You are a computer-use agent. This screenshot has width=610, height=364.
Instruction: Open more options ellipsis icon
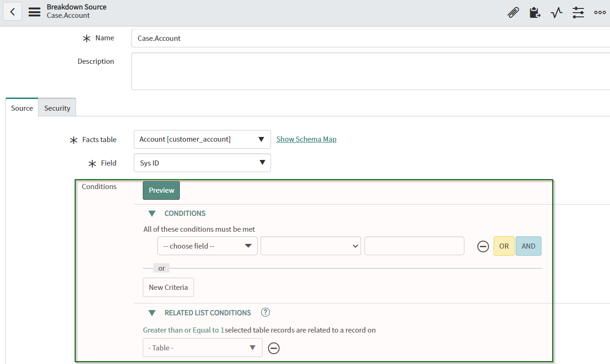600,13
